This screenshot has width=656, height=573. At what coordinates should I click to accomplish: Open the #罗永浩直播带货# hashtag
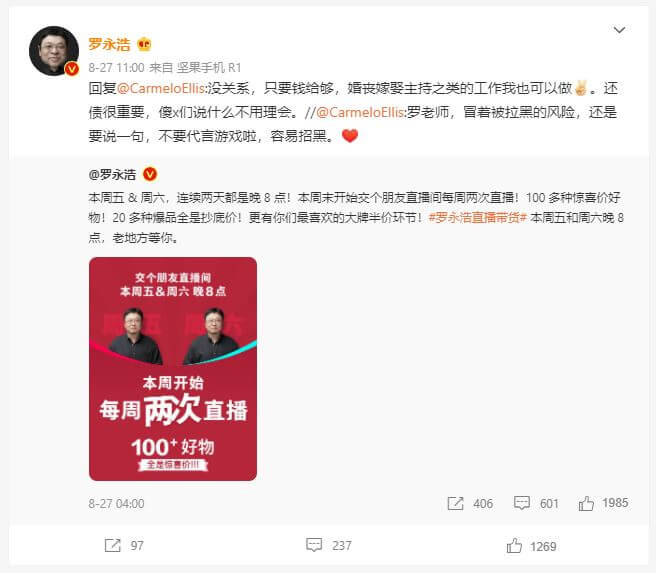tap(477, 217)
